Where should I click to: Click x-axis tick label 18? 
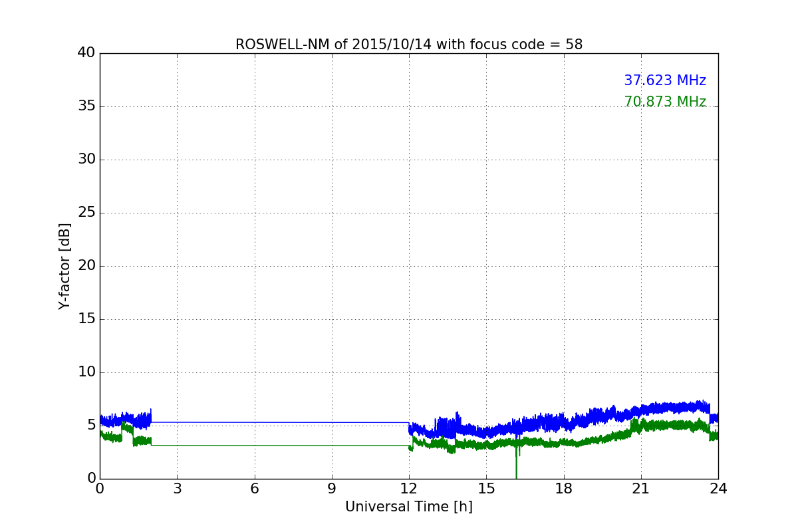564,489
